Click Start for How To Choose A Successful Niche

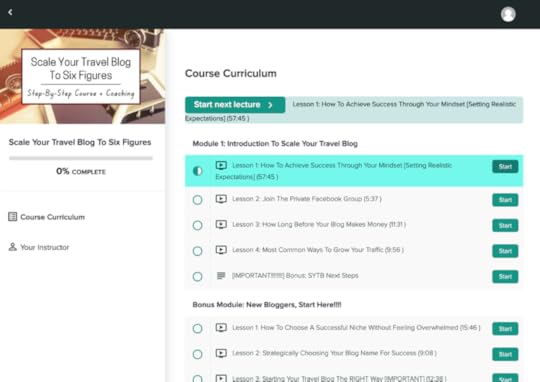coord(505,329)
